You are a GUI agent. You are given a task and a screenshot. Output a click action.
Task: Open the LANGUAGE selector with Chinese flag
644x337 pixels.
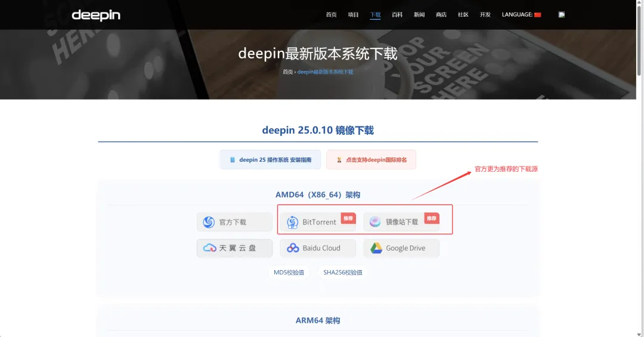point(521,15)
